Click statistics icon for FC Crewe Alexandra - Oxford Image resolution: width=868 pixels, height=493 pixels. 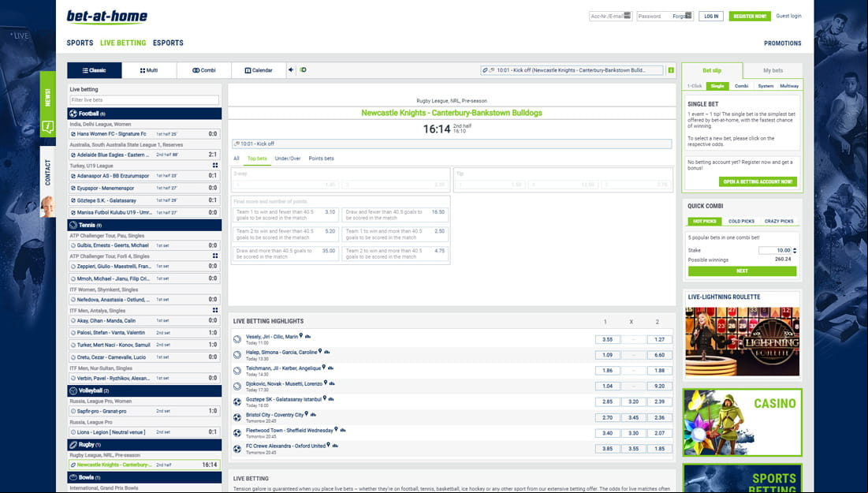(x=336, y=446)
